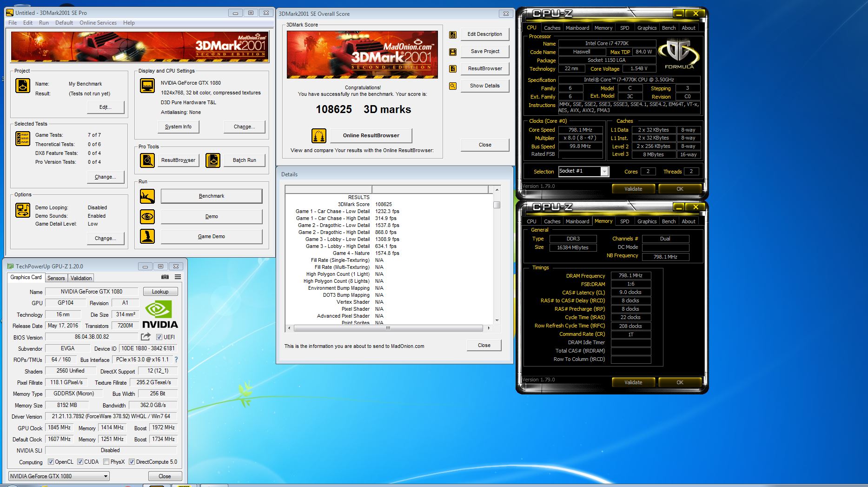Click Validate in the upper CPU-Z window
The width and height of the screenshot is (868, 487).
click(633, 189)
